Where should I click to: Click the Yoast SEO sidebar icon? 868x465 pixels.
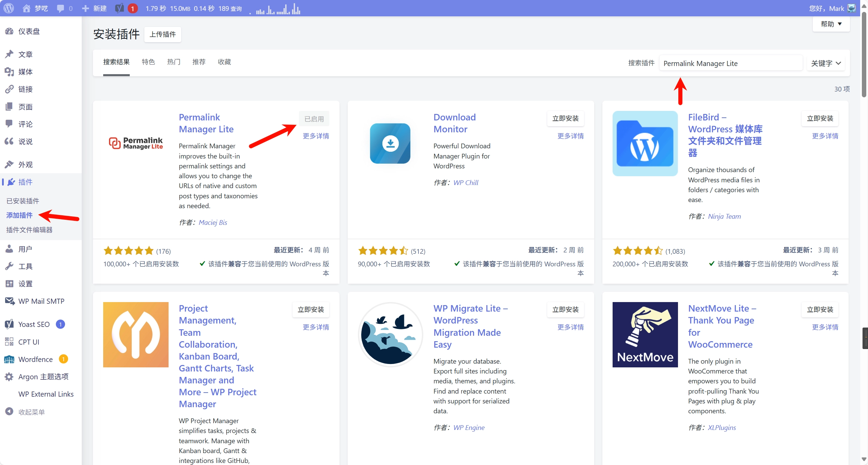click(9, 324)
